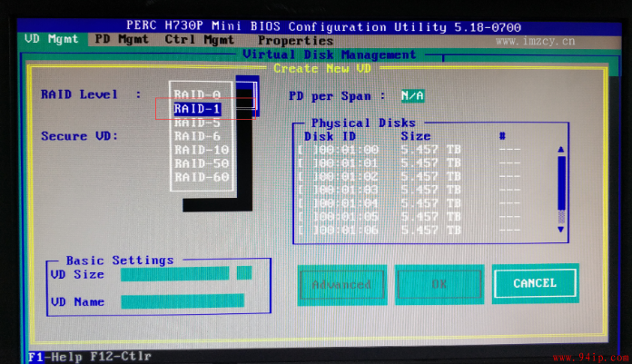Image resolution: width=632 pixels, height=364 pixels.
Task: Click the scrollbar down arrow in Physical Disks
Action: coord(560,230)
